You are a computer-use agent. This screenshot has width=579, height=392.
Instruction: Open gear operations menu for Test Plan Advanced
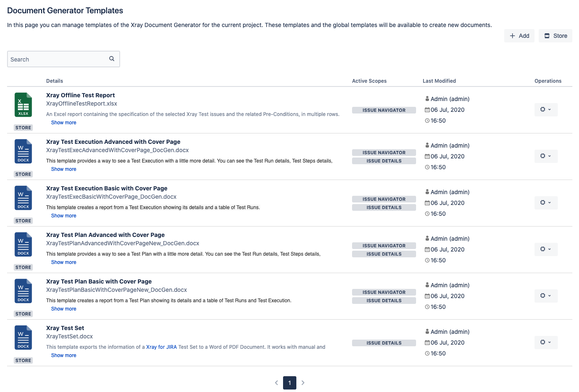546,249
